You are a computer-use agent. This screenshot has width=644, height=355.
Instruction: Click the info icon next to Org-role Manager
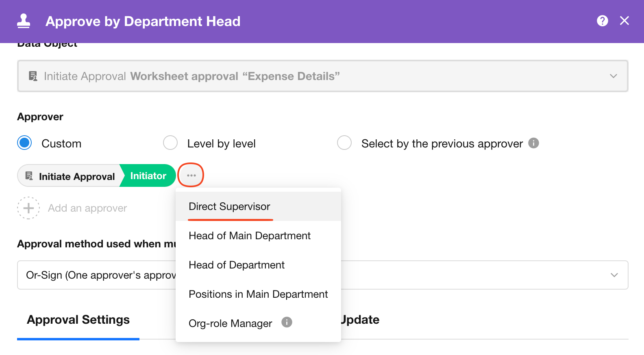(x=287, y=322)
